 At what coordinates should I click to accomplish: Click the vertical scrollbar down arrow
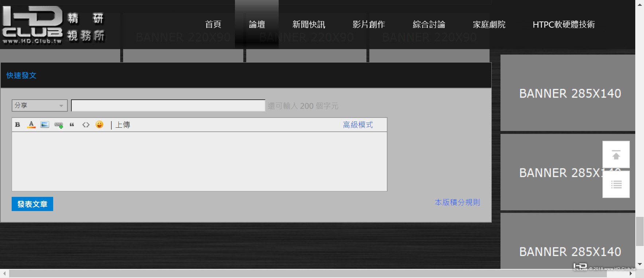pos(640,265)
